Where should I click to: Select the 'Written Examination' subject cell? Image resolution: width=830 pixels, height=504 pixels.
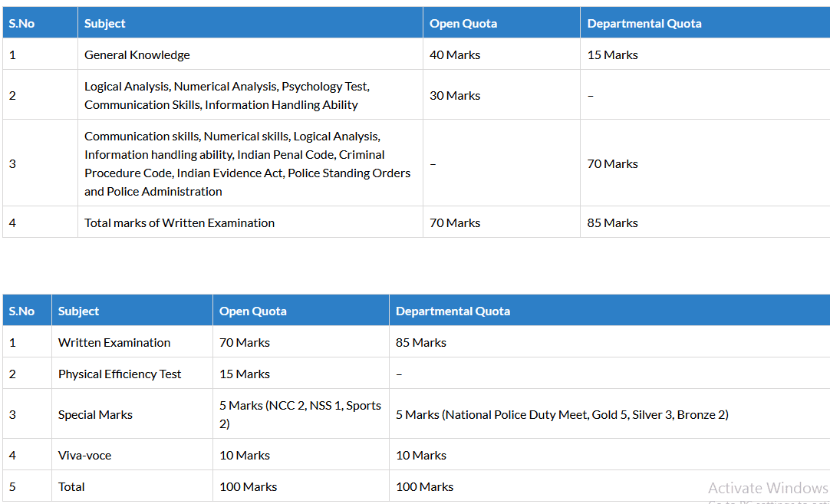114,343
